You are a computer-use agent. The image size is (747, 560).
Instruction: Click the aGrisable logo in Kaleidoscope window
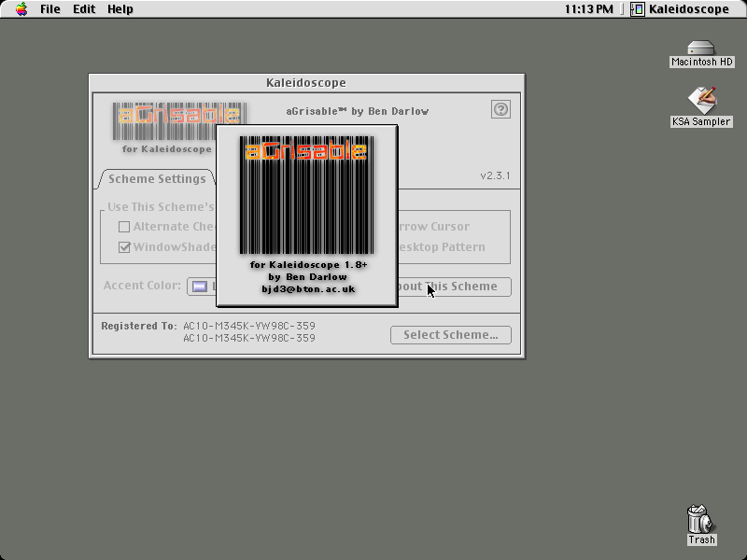179,121
